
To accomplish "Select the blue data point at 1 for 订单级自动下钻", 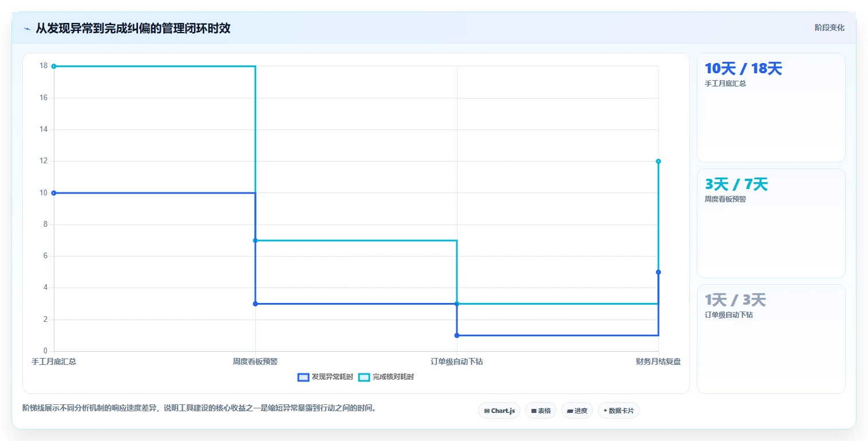I will [x=457, y=336].
